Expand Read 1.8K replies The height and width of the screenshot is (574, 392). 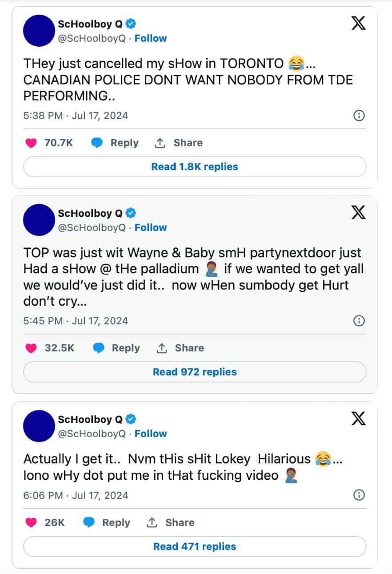tap(195, 167)
